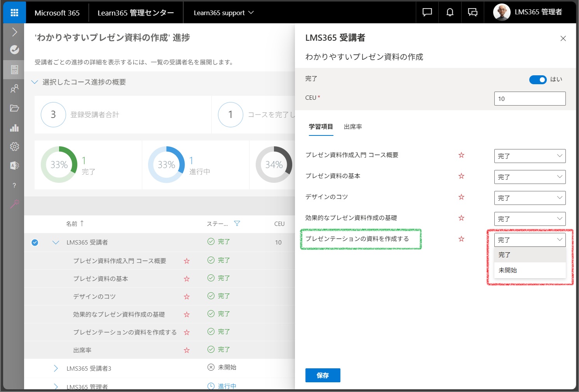Open the bar chart reports sidebar icon
The width and height of the screenshot is (579, 392).
pos(14,128)
